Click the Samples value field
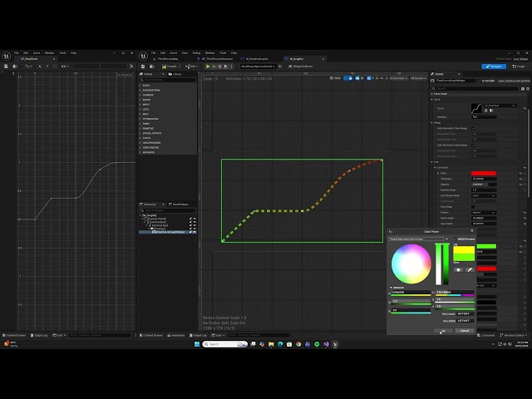 (x=484, y=117)
